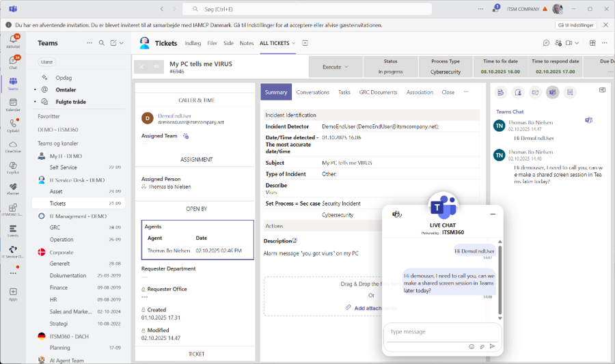Open Kalender in the left rail
The height and width of the screenshot is (364, 615).
pyautogui.click(x=13, y=103)
